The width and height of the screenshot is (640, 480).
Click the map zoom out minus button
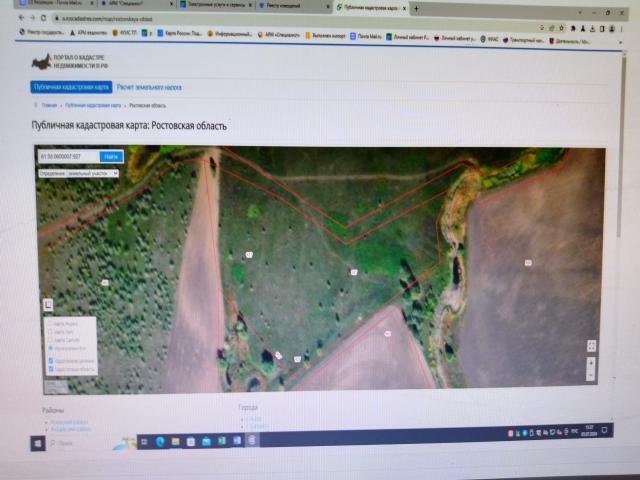(591, 375)
